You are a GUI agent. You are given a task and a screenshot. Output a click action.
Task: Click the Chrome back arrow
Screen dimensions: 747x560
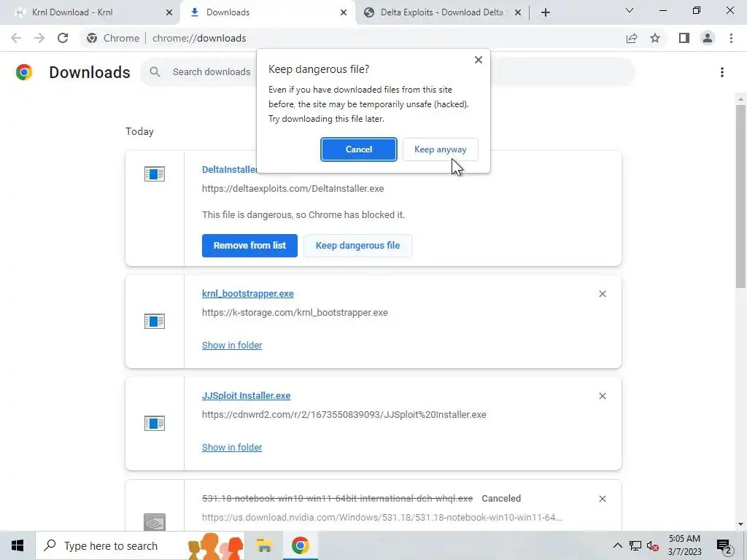click(16, 38)
